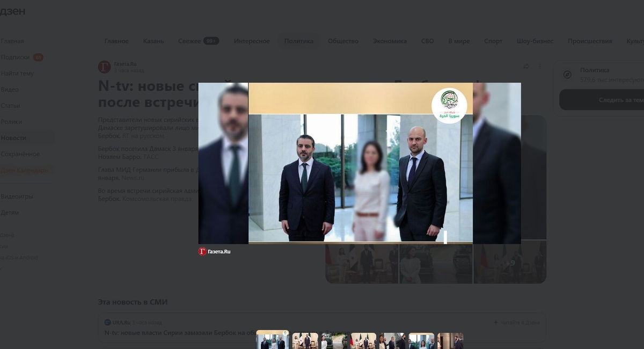Image resolution: width=644 pixels, height=349 pixels.
Task: Switch to the Экономика news tab
Action: (x=390, y=41)
